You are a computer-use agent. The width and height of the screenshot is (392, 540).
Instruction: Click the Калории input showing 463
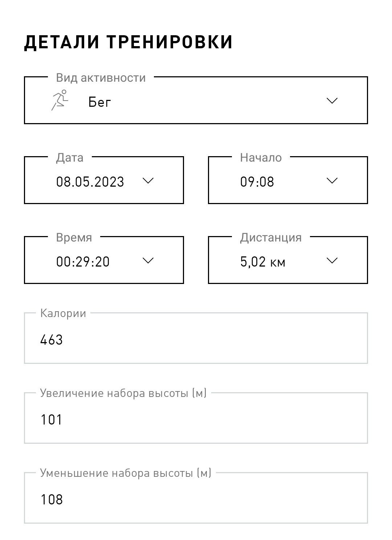pyautogui.click(x=196, y=338)
